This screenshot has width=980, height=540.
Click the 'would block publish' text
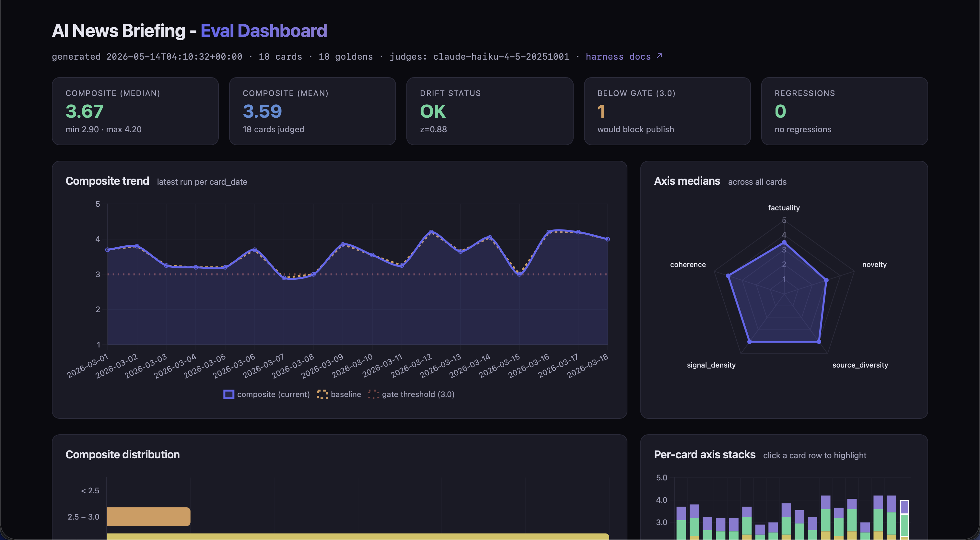coord(635,129)
